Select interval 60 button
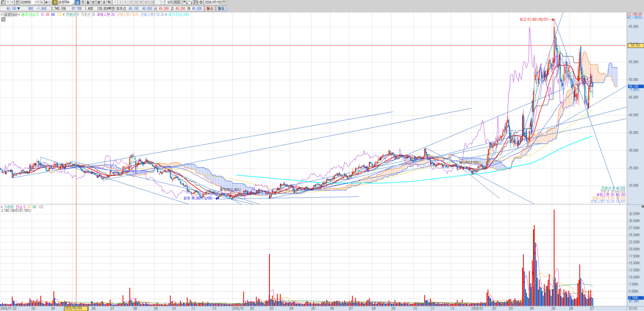The height and width of the screenshot is (311, 644). (x=146, y=2)
